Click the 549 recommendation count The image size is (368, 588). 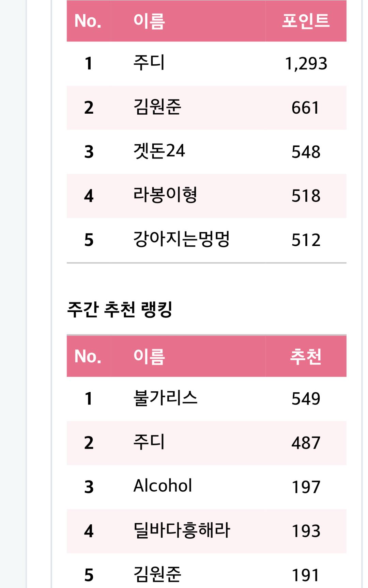point(306,399)
